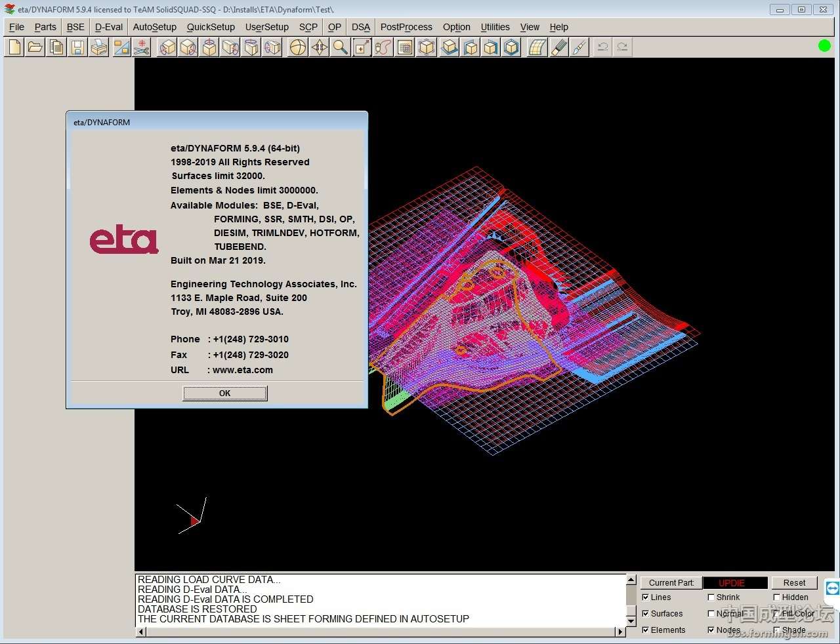Click the cube-on-blue-plane Top view icon
This screenshot has width=840, height=644.
449,47
